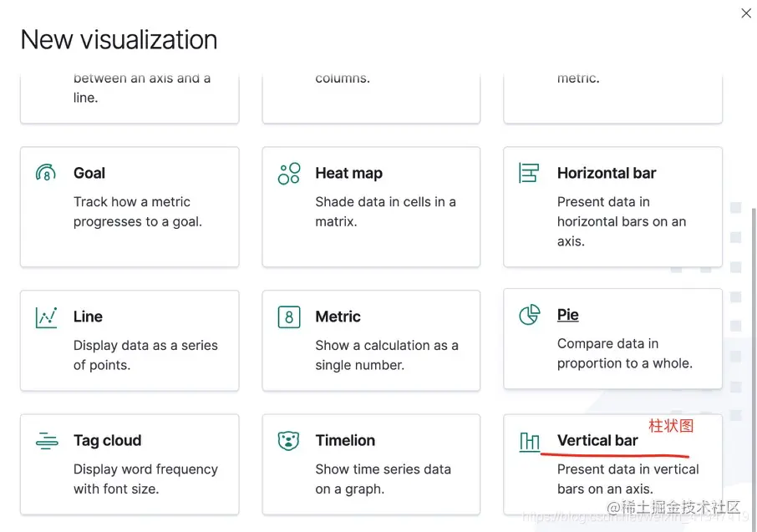Click "Shade data in cells in a matrix."

(x=385, y=211)
